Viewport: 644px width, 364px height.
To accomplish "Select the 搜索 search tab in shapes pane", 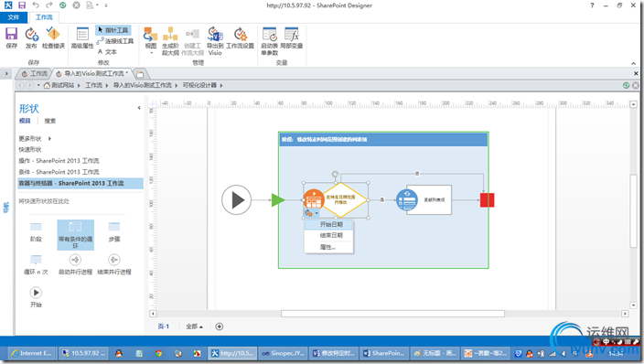I will 50,121.
